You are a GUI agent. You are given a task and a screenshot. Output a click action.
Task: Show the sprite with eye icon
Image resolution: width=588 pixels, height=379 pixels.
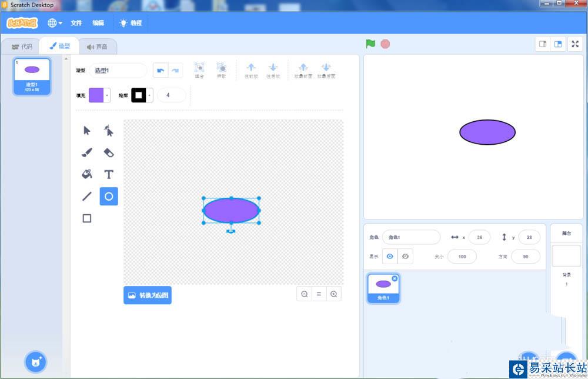coord(390,256)
